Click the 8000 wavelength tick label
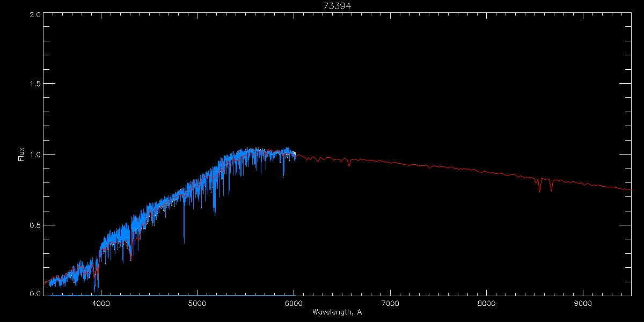Screen dimensions: 644x322 487,303
